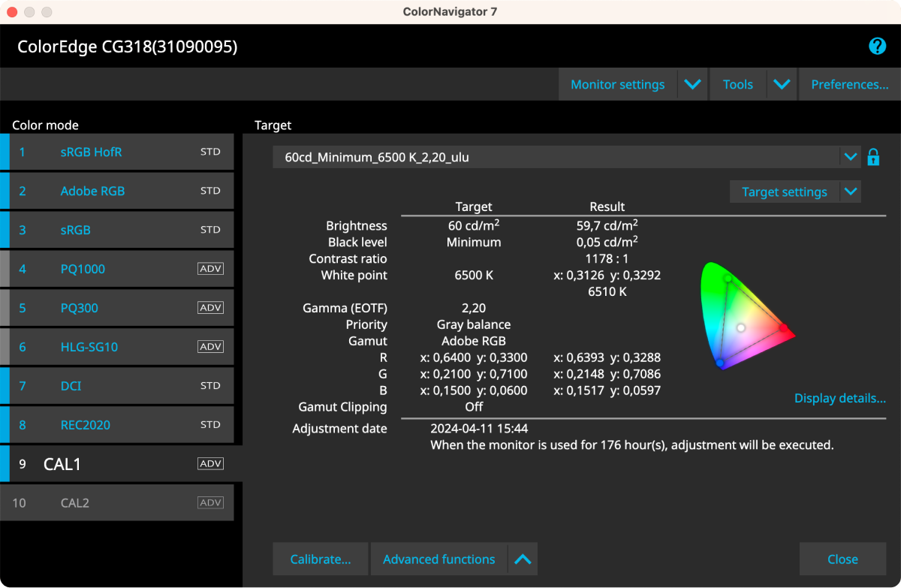Screen dimensions: 901x588
Task: Open the help question mark icon
Action: pos(877,47)
